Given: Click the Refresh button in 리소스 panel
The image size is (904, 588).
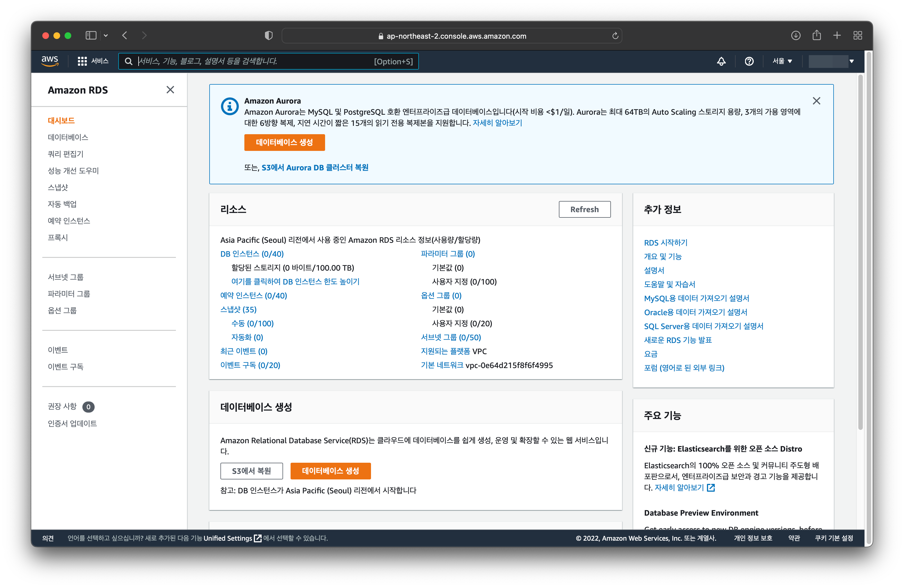Looking at the screenshot, I should click(584, 209).
